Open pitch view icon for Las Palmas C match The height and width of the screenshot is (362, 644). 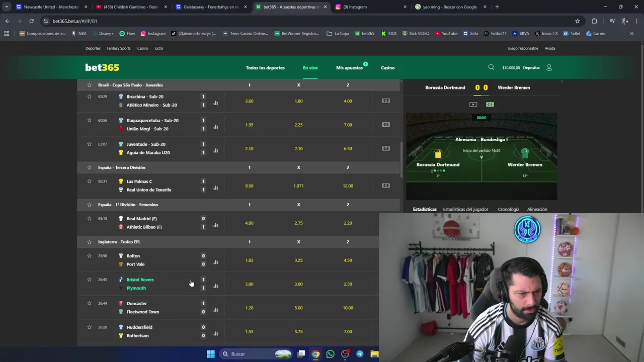tap(386, 186)
